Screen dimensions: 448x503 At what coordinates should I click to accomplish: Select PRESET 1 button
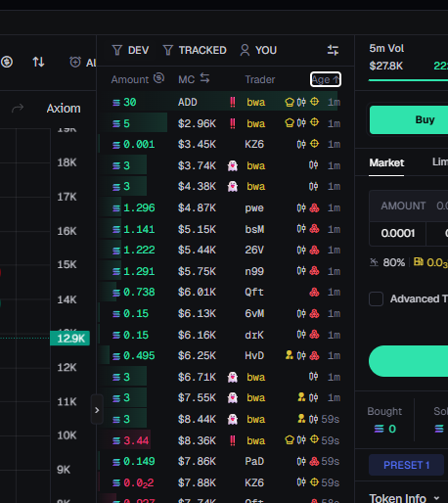(x=406, y=465)
